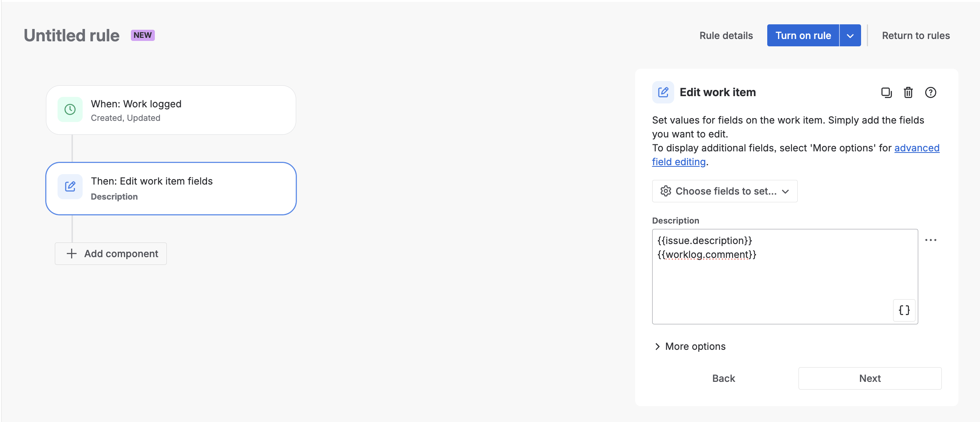Delete the Edit work item action
Image resolution: width=980 pixels, height=422 pixels.
pos(908,93)
